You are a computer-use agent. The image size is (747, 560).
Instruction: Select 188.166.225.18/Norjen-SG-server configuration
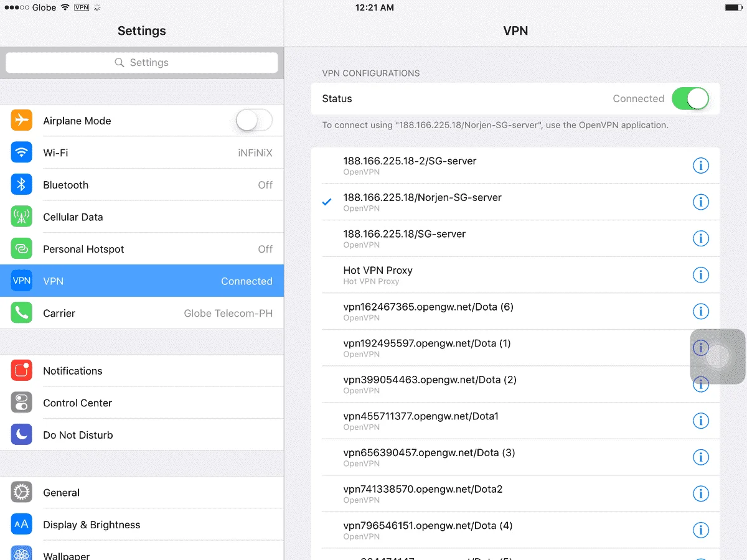pos(515,202)
